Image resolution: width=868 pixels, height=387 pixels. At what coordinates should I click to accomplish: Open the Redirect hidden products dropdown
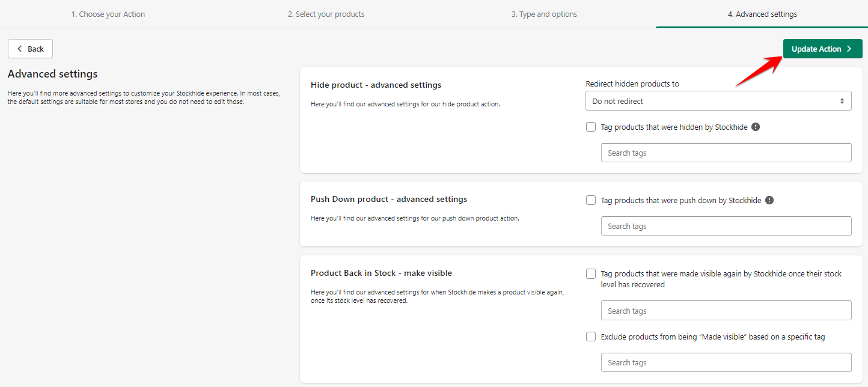[718, 101]
